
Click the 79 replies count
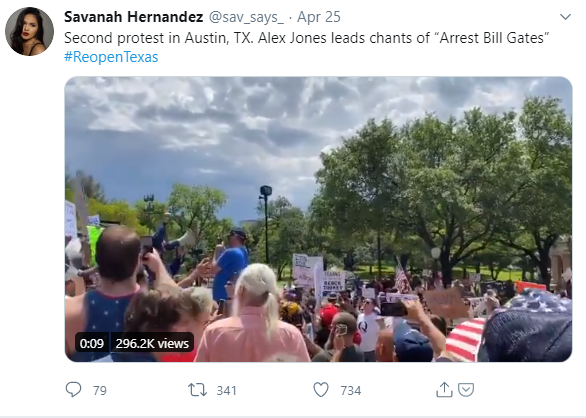[100, 391]
